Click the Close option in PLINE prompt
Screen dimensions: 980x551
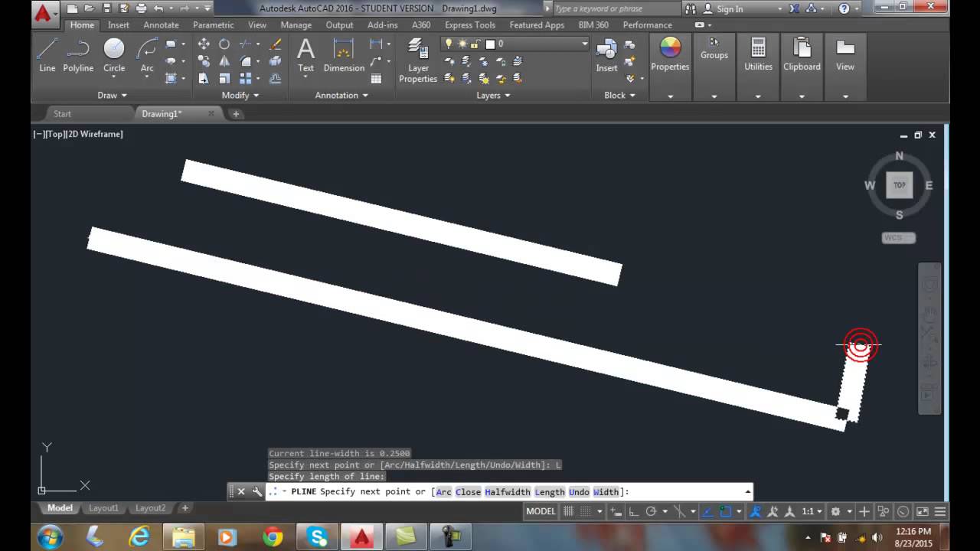tap(468, 492)
